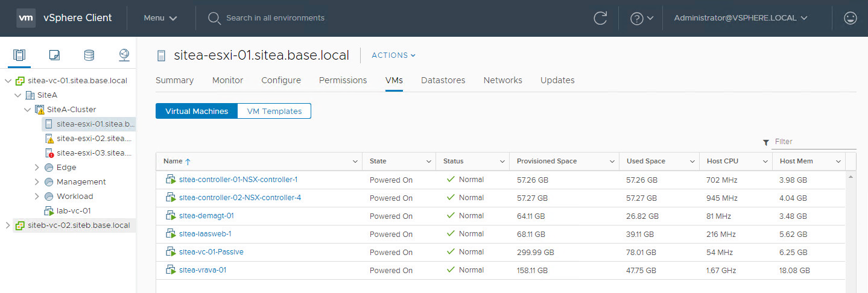The width and height of the screenshot is (868, 293).
Task: Switch to the VM Templates view
Action: [274, 111]
